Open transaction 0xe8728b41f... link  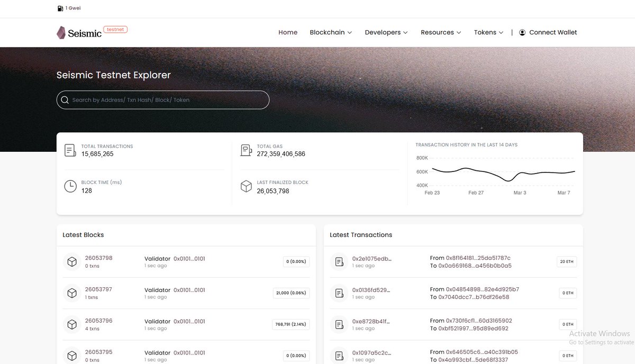(x=372, y=321)
